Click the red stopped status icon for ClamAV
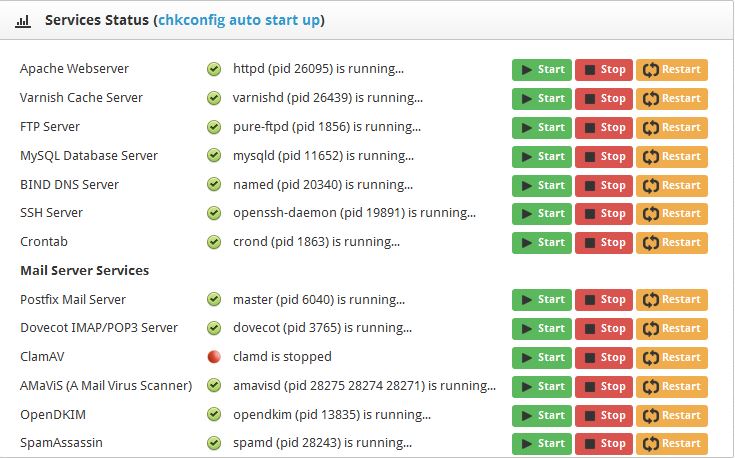 pos(214,357)
